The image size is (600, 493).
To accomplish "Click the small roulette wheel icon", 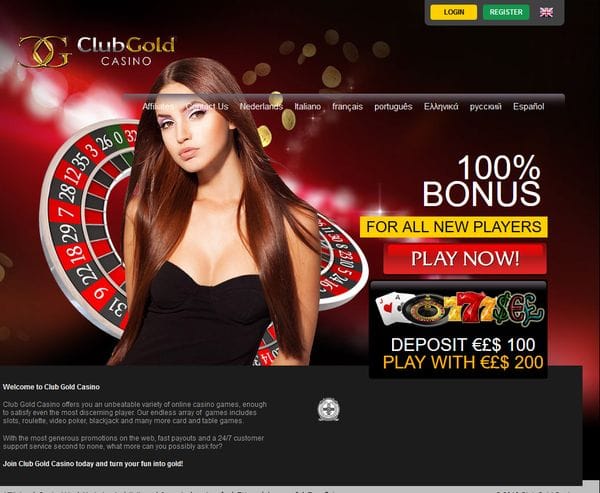I will pos(425,309).
